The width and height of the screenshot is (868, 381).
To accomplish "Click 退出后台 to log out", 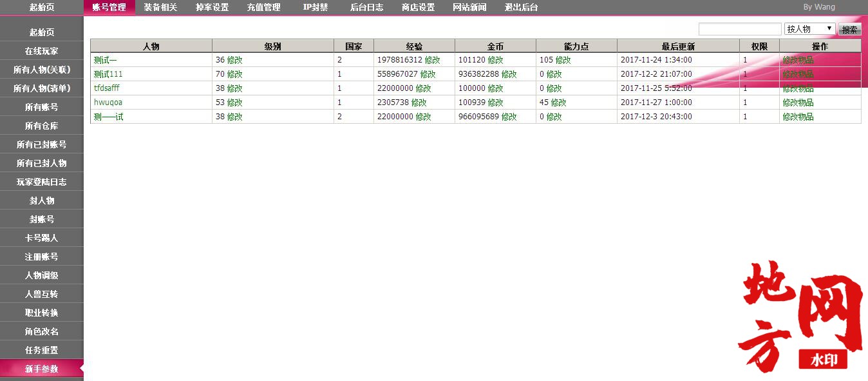I will (521, 8).
